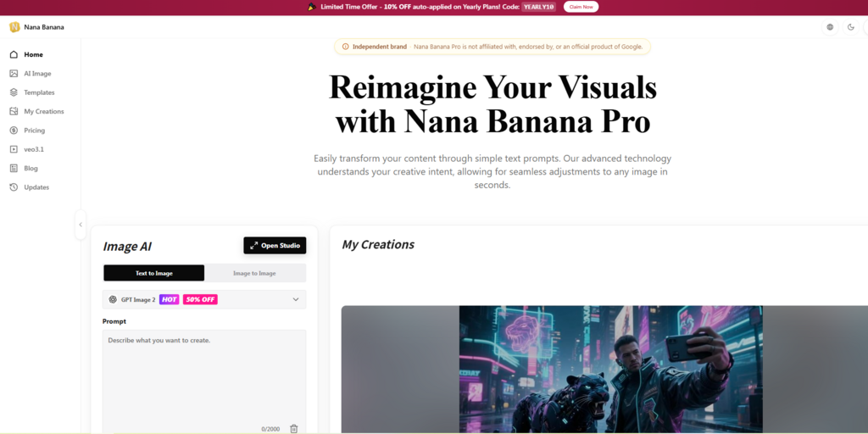
Task: Open the language globe icon
Action: click(x=830, y=26)
